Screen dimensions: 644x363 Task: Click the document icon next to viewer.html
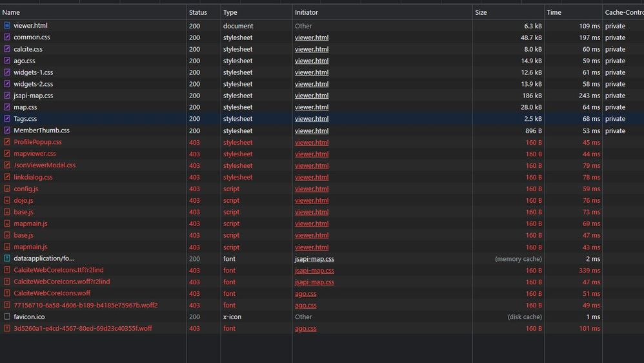tap(7, 25)
